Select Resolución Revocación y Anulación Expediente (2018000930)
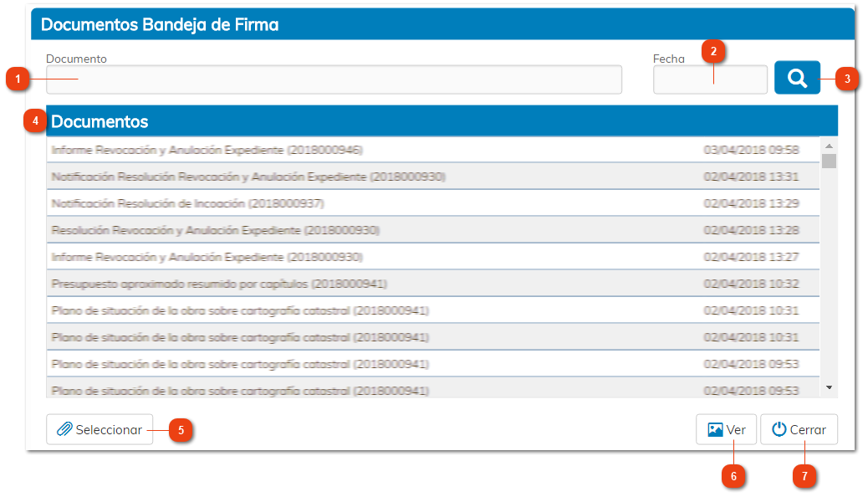This screenshot has width=868, height=497. 334,229
